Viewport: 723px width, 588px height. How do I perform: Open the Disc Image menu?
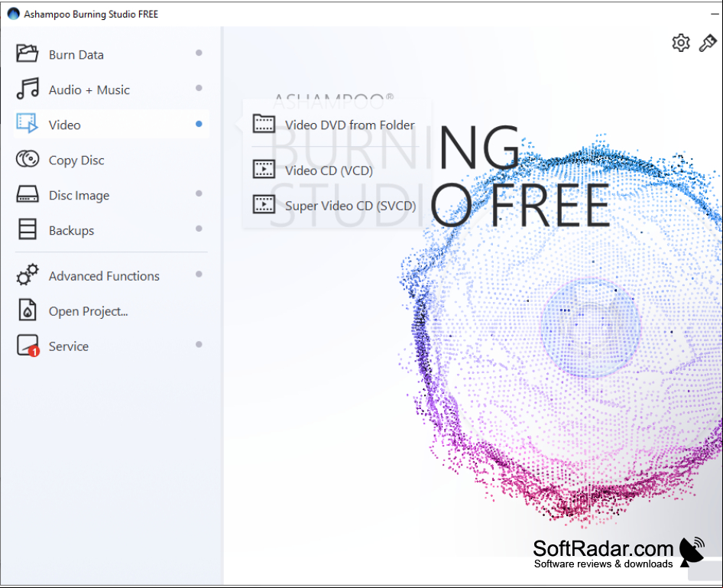111,195
